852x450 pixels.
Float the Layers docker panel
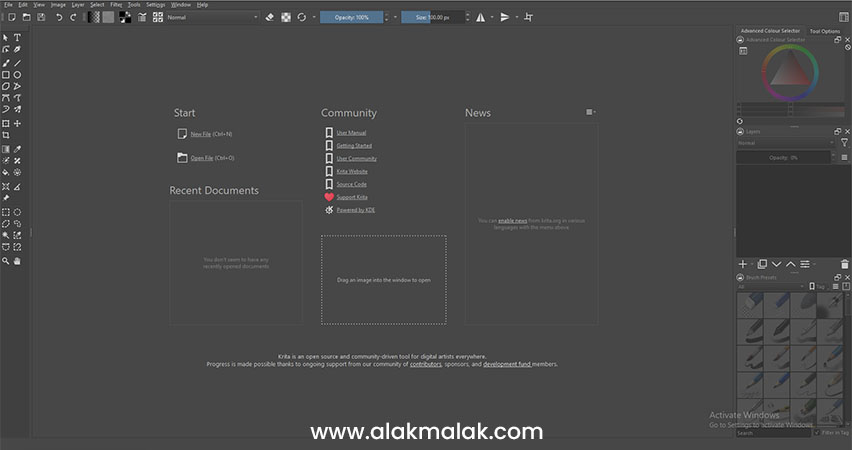837,132
